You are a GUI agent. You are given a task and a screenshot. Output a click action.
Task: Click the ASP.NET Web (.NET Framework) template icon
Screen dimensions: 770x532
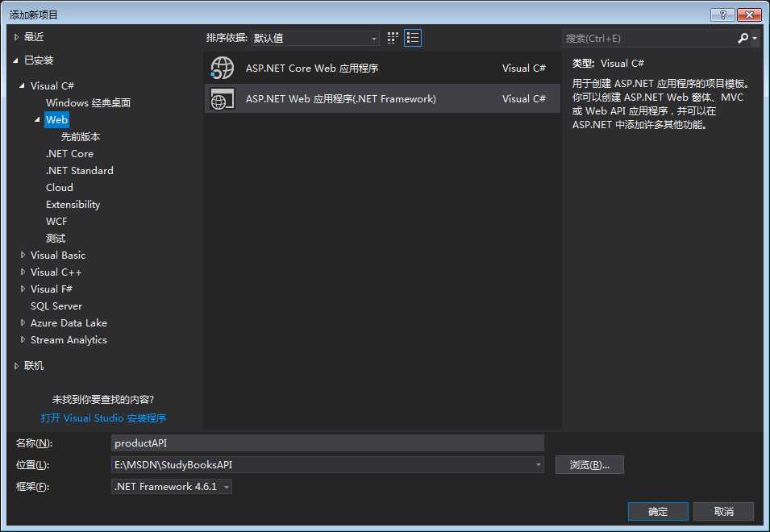222,98
